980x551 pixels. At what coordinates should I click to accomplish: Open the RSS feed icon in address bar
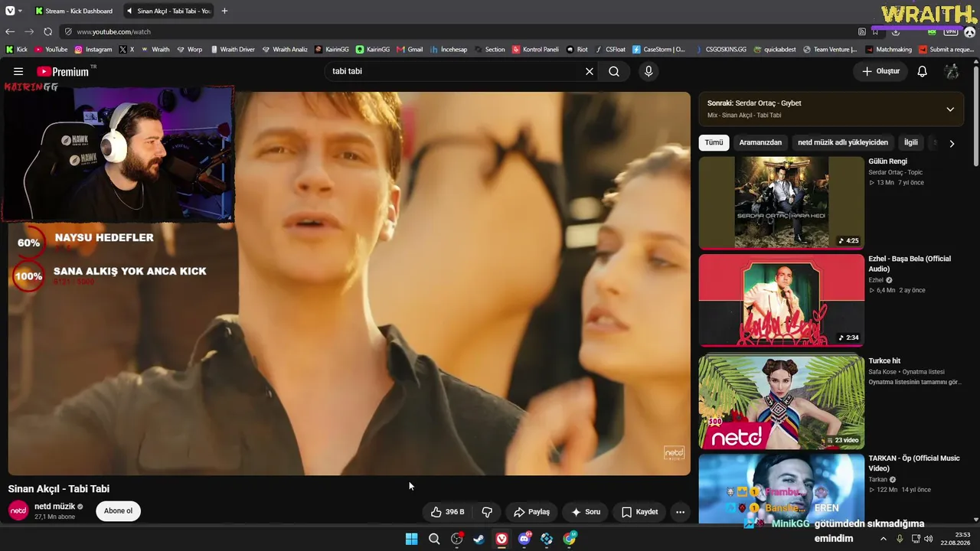point(862,31)
